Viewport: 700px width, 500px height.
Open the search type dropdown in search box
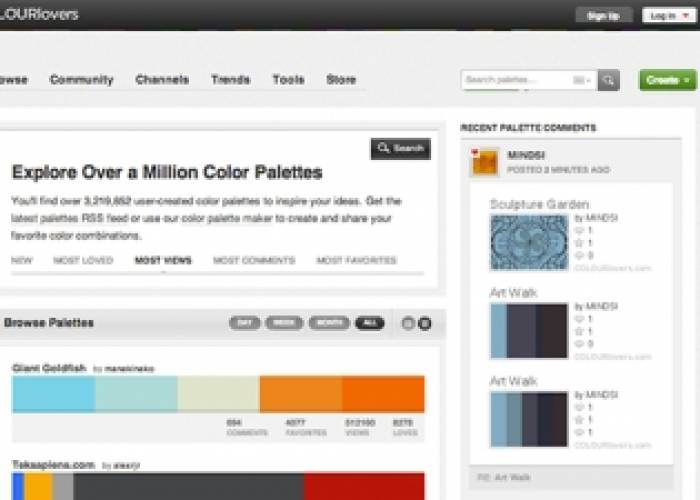pyautogui.click(x=582, y=80)
